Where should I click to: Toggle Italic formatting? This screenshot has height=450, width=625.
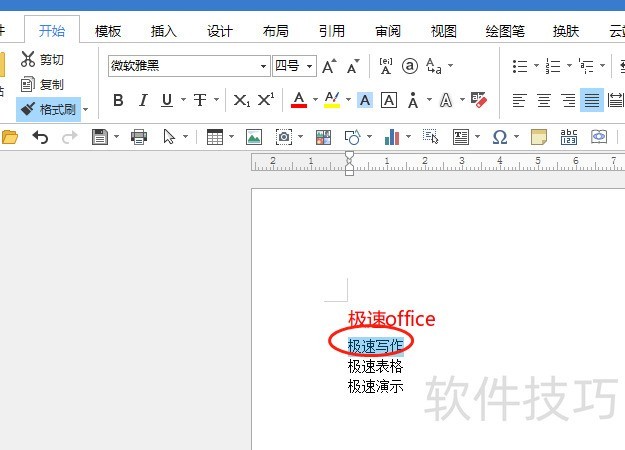[x=142, y=100]
